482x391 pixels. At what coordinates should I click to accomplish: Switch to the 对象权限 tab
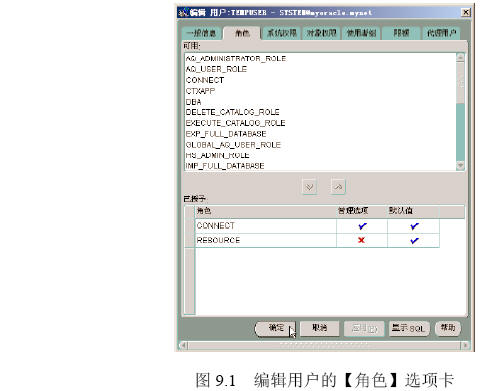321,33
